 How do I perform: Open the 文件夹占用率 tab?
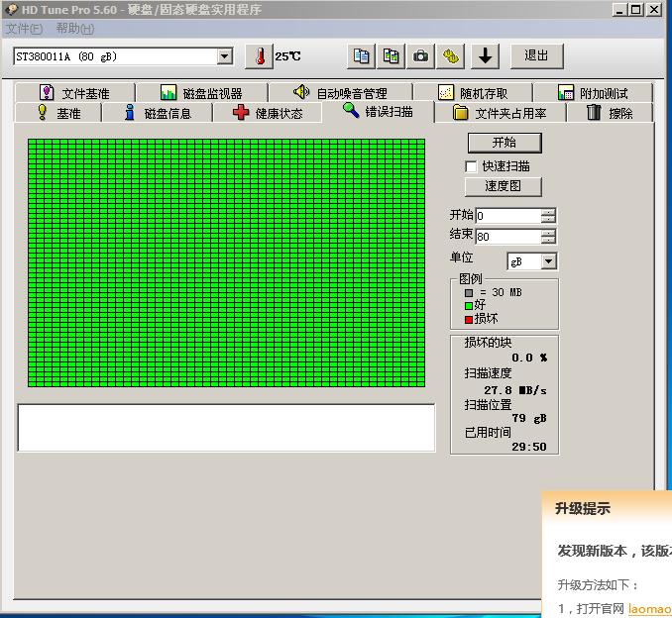tap(500, 113)
